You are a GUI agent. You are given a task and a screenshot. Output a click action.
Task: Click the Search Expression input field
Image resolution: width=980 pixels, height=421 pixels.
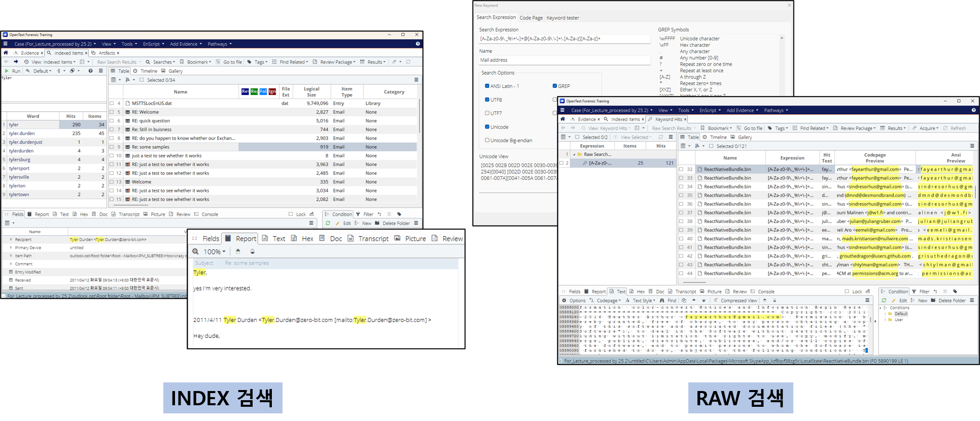coord(565,39)
